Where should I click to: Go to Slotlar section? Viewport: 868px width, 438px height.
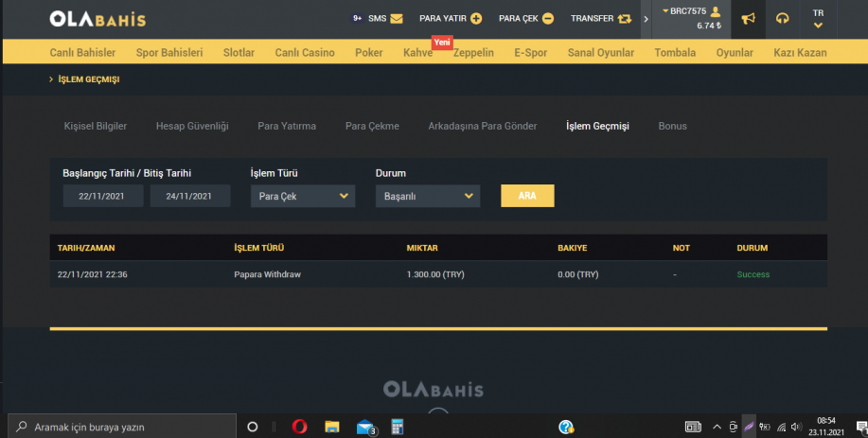click(239, 53)
